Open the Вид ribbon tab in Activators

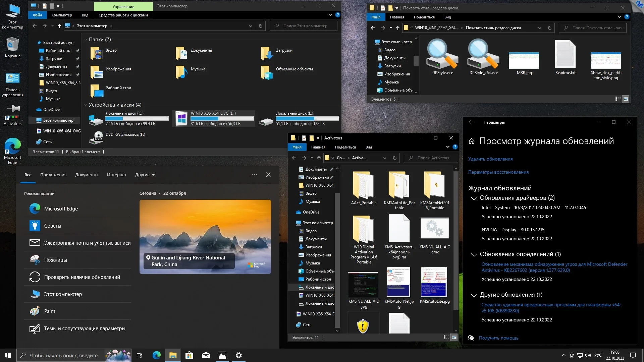pos(369,147)
